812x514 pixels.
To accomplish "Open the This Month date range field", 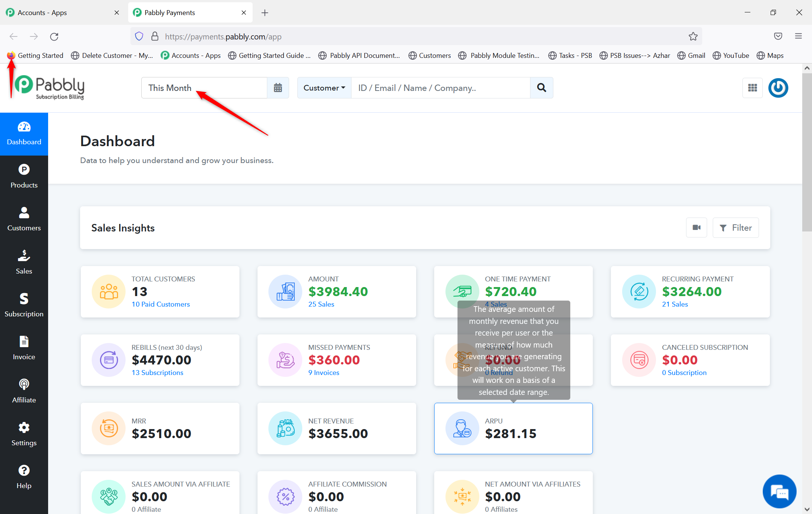I will pos(205,88).
